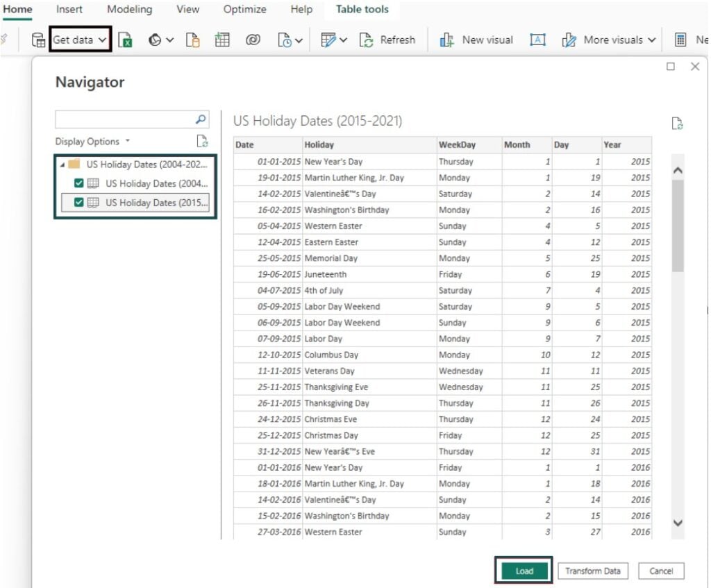Expand the OneLake data hub dropdown arrow
This screenshot has height=588, width=711.
point(169,40)
